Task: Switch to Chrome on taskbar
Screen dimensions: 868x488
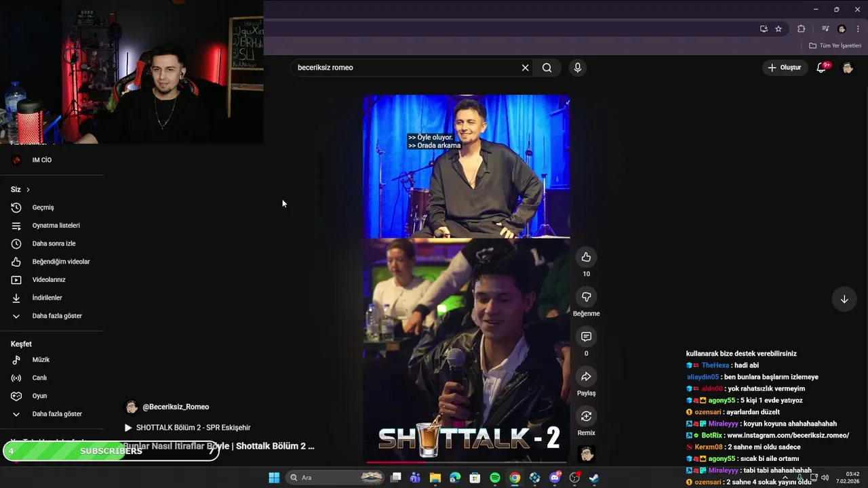Action: click(x=515, y=478)
